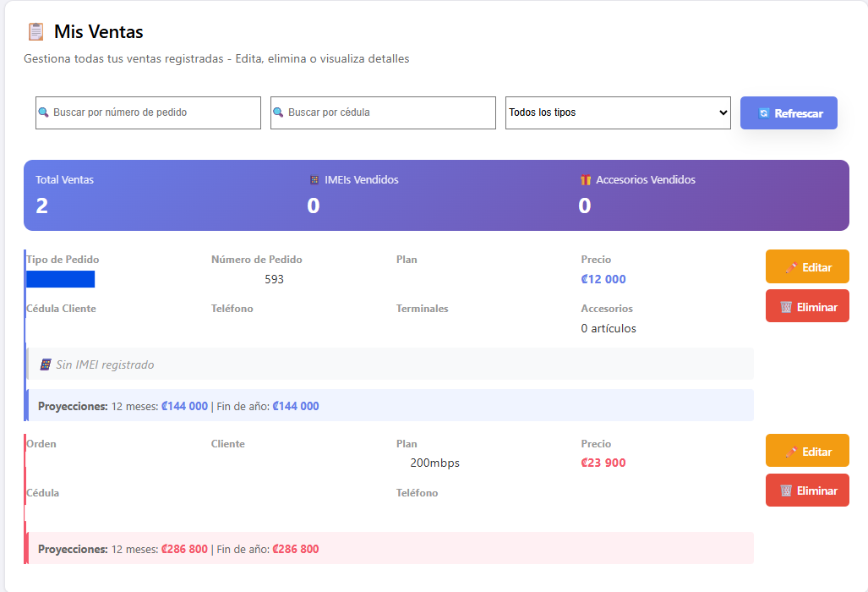The width and height of the screenshot is (868, 592).
Task: Click the blue highlighted Tipo de Pedido box
Action: click(x=61, y=279)
